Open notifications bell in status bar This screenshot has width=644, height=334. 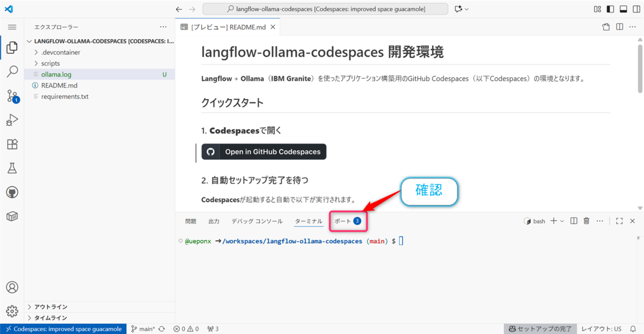click(633, 329)
